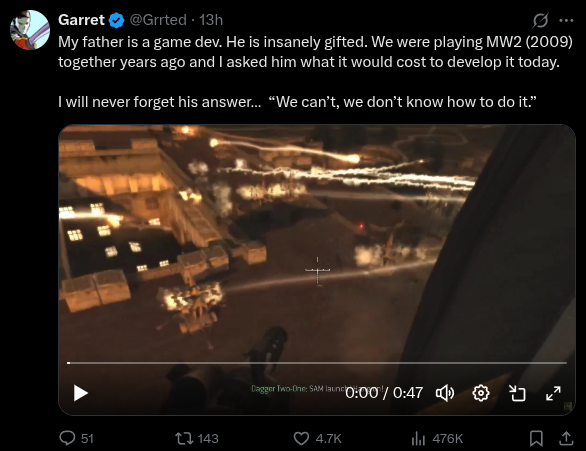Viewport: 586px width, 451px height.
Task: Repost this tweet with the retweet icon
Action: click(x=184, y=438)
